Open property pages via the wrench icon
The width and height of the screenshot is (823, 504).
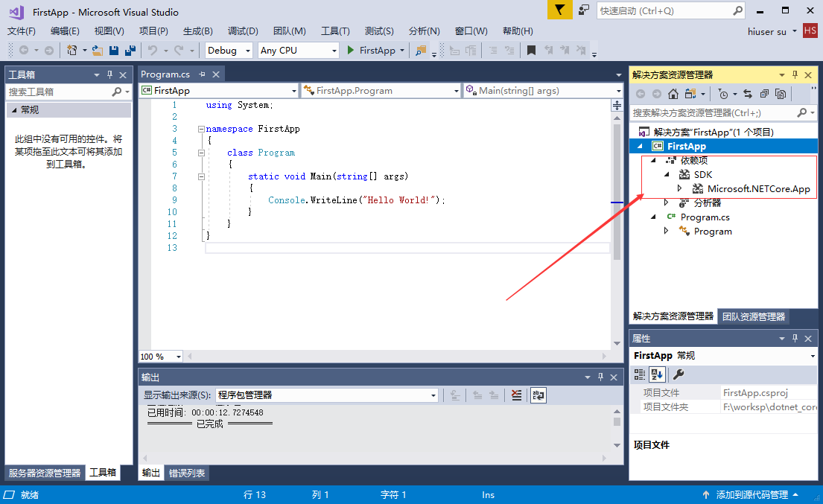[679, 374]
